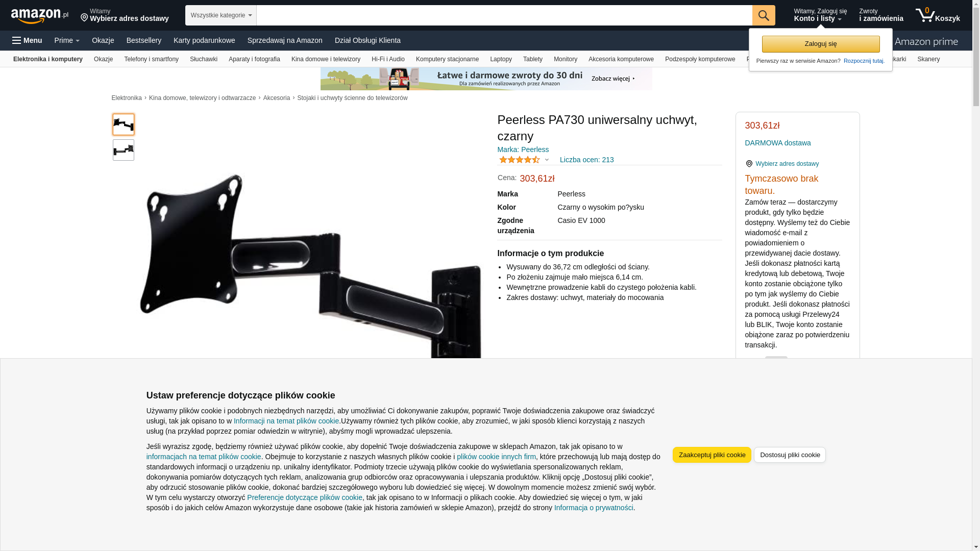Expand the Wszystkie kategorie dropdown
The height and width of the screenshot is (551, 980).
point(220,15)
